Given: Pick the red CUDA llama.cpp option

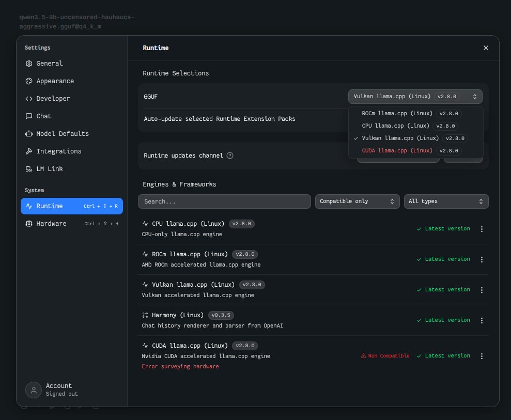Looking at the screenshot, I should pyautogui.click(x=397, y=150).
